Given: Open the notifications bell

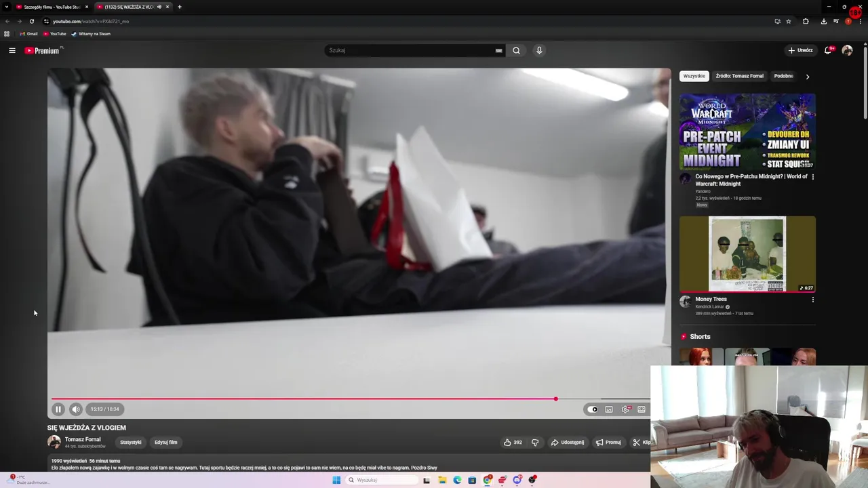Looking at the screenshot, I should click(828, 50).
